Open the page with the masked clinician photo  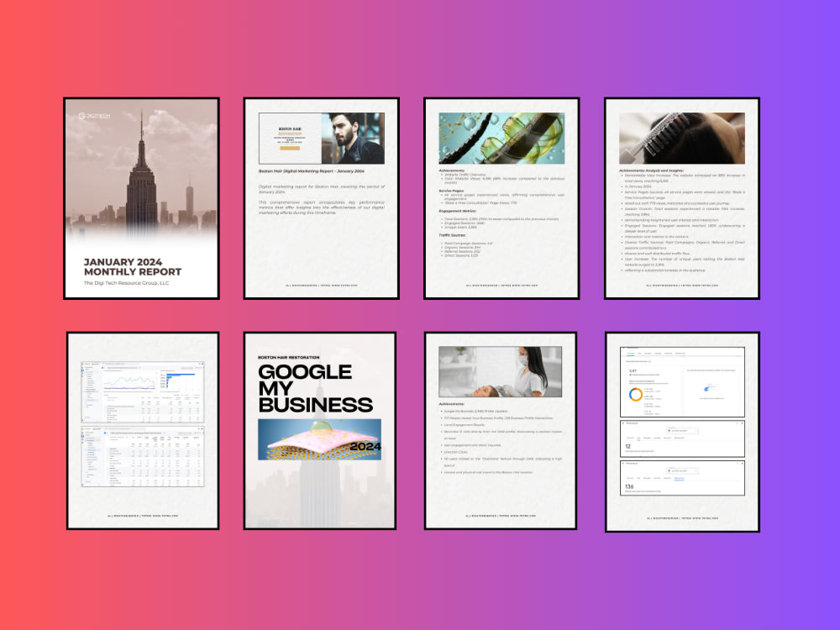point(501,431)
